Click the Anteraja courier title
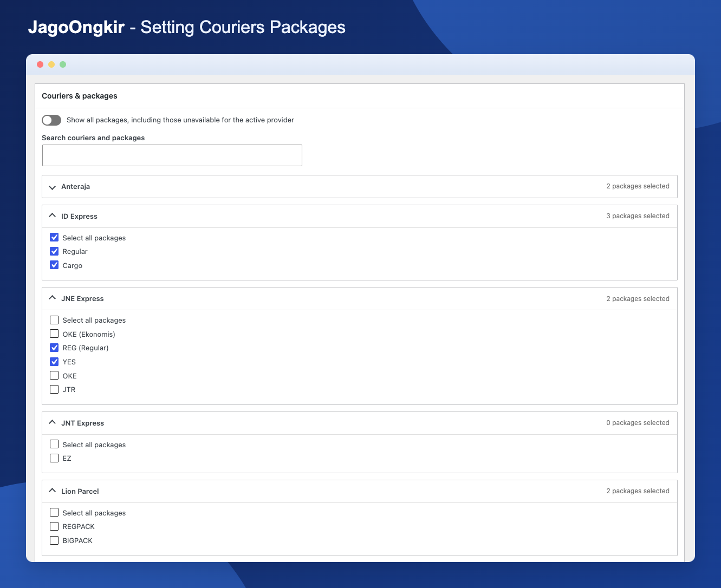 tap(75, 186)
